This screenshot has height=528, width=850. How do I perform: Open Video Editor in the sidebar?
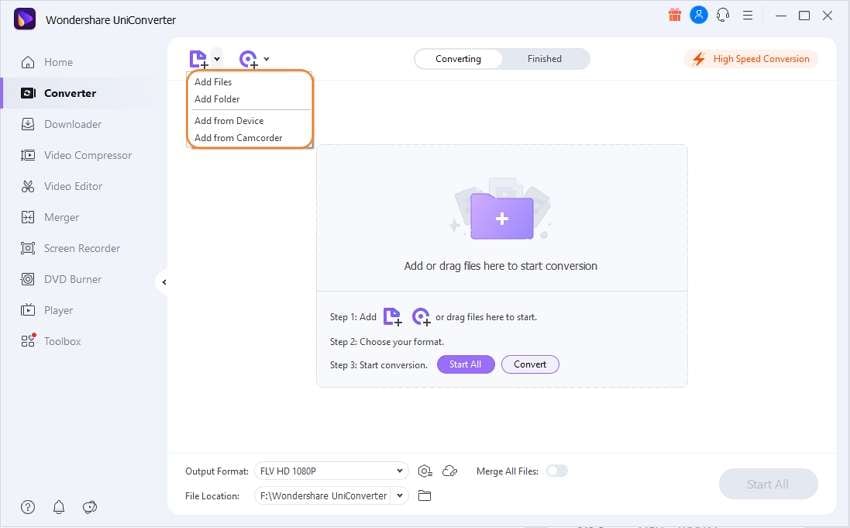[61, 186]
